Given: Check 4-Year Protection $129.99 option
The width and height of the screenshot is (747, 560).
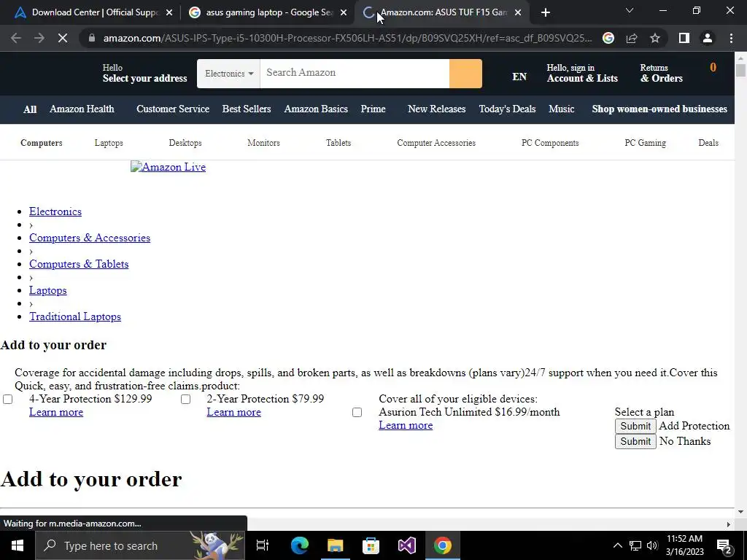Looking at the screenshot, I should click(7, 399).
